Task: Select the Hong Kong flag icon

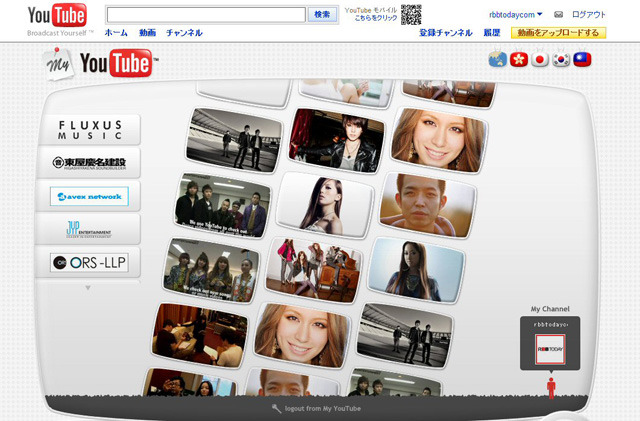Action: pos(519,60)
